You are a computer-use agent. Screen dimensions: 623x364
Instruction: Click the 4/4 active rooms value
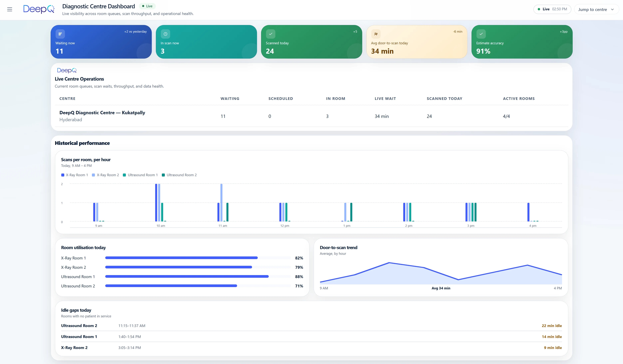[506, 116]
